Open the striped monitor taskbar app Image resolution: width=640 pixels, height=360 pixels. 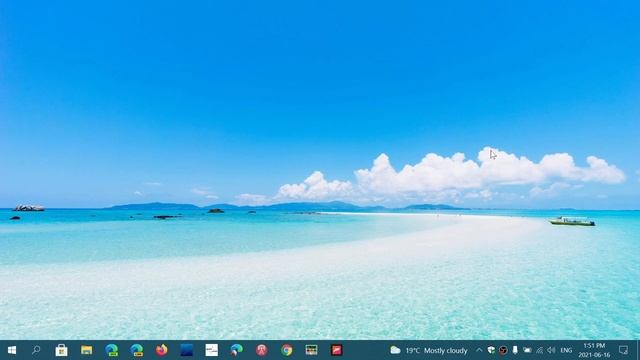[x=311, y=350]
